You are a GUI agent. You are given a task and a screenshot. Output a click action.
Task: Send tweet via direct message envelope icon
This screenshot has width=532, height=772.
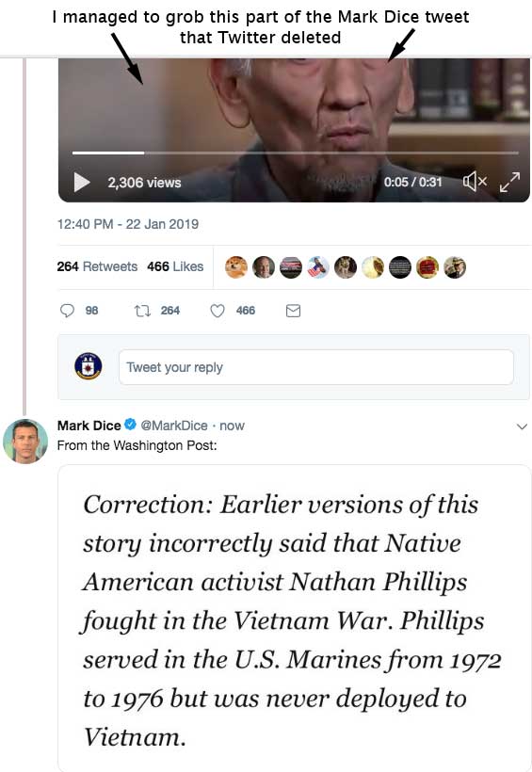(x=293, y=311)
